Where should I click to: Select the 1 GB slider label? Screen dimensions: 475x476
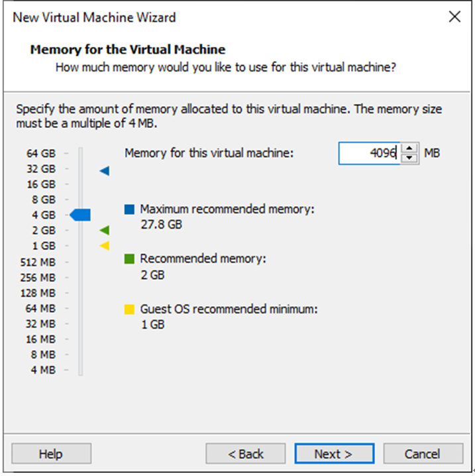[44, 246]
